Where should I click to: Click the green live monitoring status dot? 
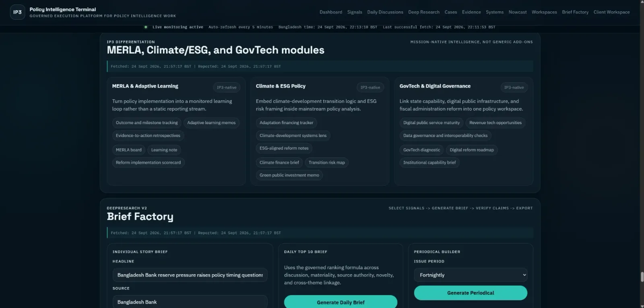click(146, 27)
